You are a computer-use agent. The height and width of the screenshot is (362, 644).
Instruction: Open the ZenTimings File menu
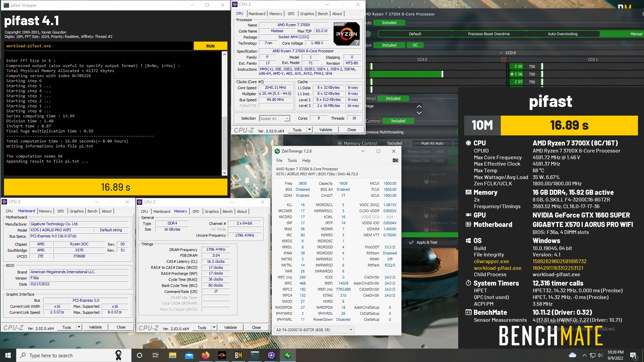click(x=279, y=161)
